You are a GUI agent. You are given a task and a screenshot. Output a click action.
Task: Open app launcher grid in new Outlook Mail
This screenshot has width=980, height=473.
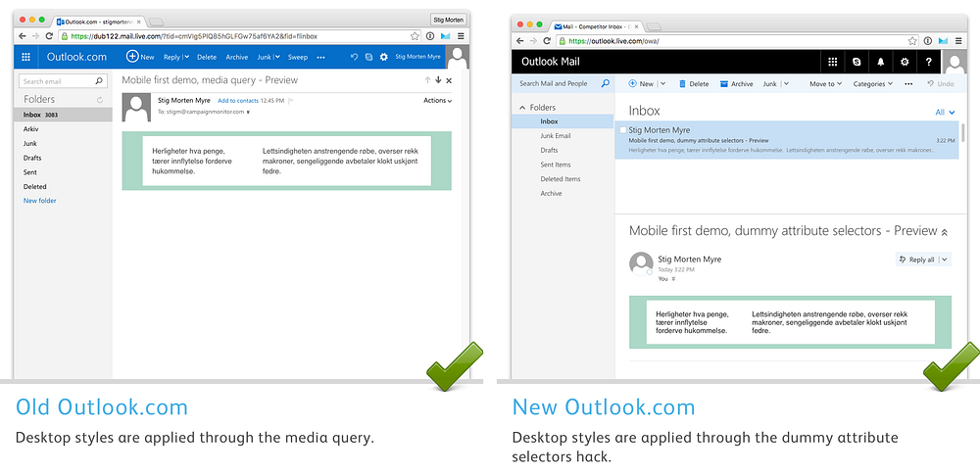click(x=832, y=62)
